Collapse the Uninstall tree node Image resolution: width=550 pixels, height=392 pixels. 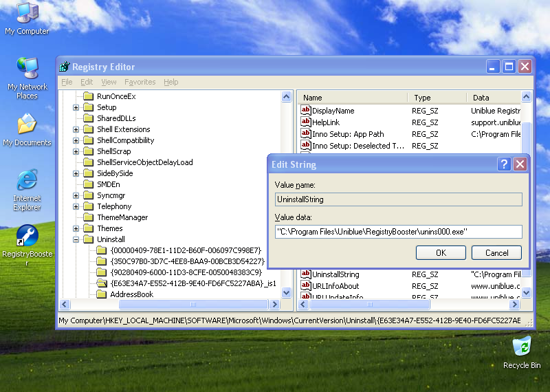point(76,239)
